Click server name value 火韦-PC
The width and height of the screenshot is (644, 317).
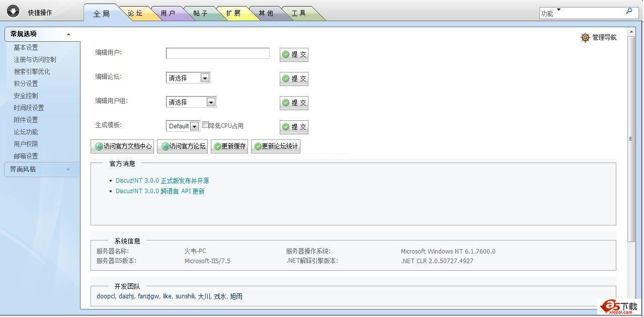195,251
